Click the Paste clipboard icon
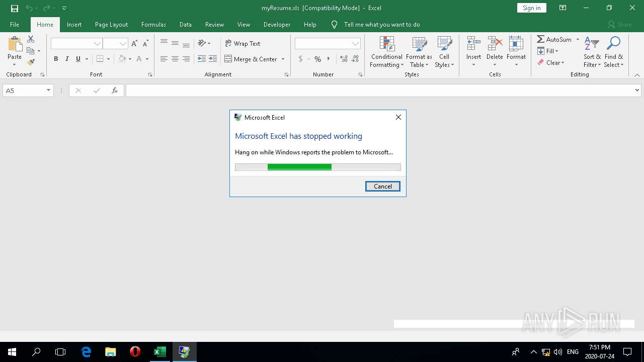The width and height of the screenshot is (644, 362). point(15,44)
